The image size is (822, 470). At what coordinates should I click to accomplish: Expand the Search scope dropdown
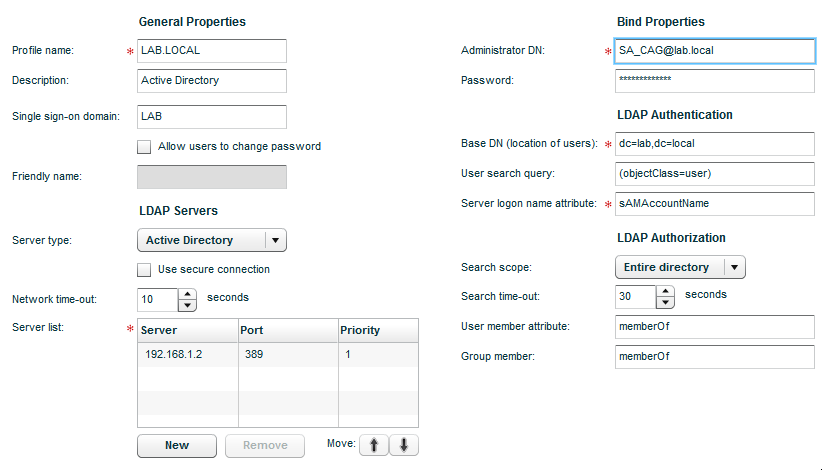680,267
